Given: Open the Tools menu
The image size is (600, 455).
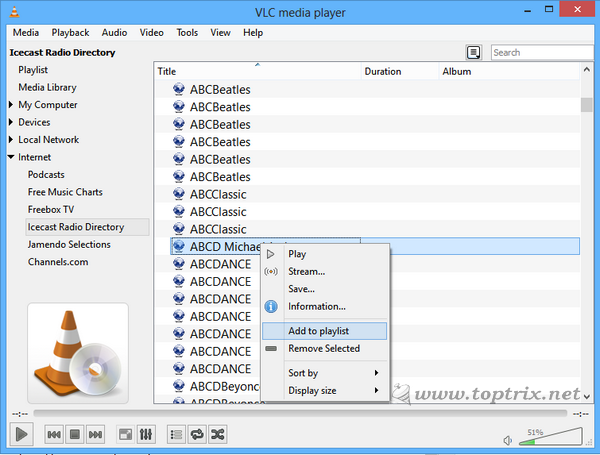Looking at the screenshot, I should click(187, 33).
